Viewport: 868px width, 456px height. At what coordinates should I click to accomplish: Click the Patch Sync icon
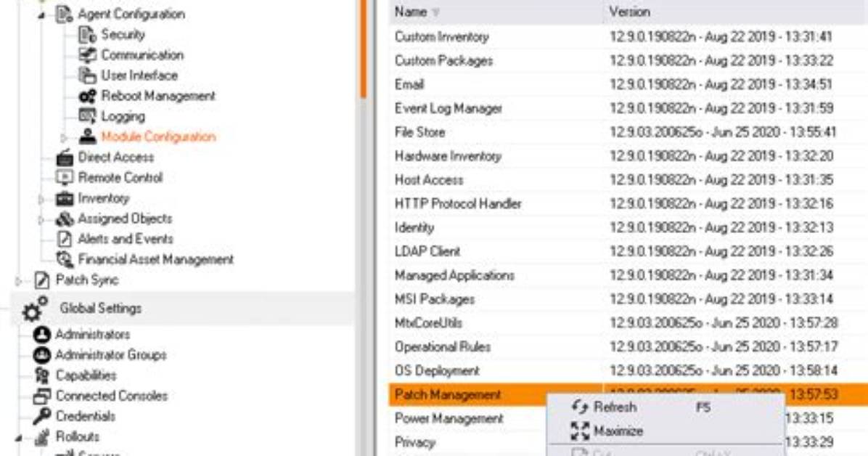click(42, 280)
